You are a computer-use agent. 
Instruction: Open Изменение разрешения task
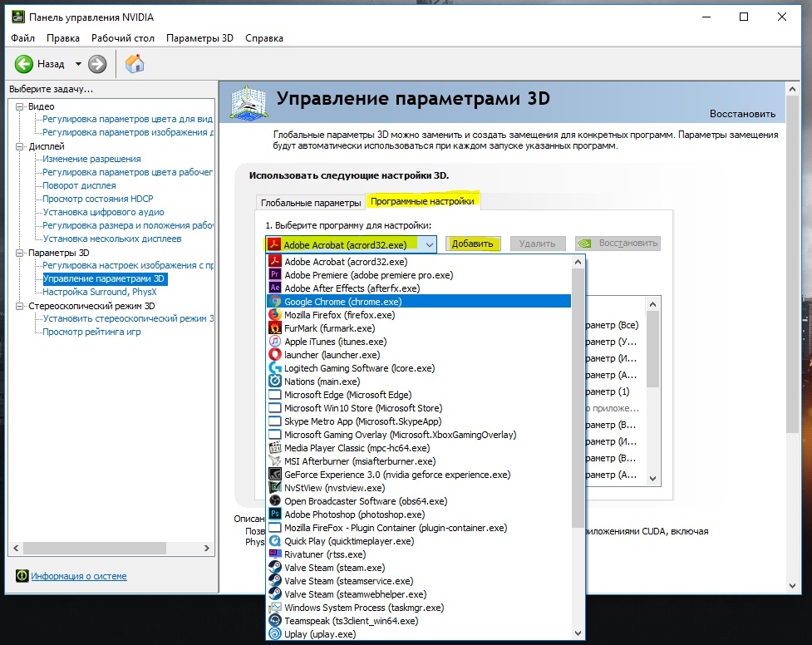click(91, 159)
